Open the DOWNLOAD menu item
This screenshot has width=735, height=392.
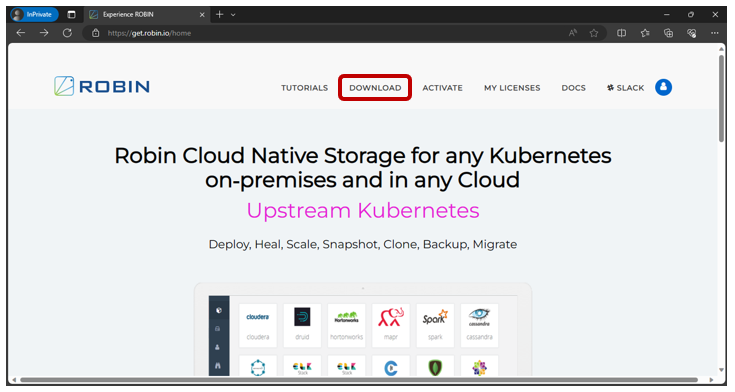coord(375,88)
